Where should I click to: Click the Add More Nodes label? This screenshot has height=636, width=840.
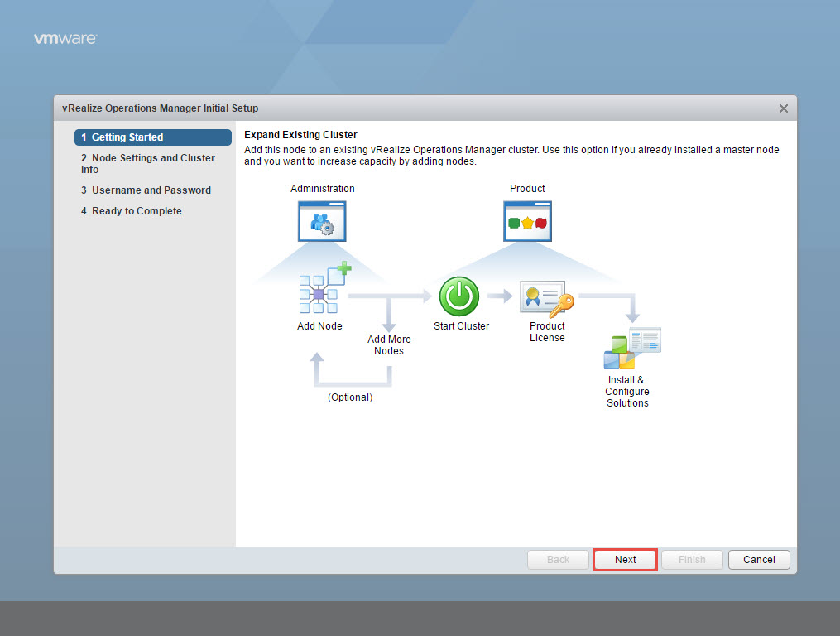389,345
